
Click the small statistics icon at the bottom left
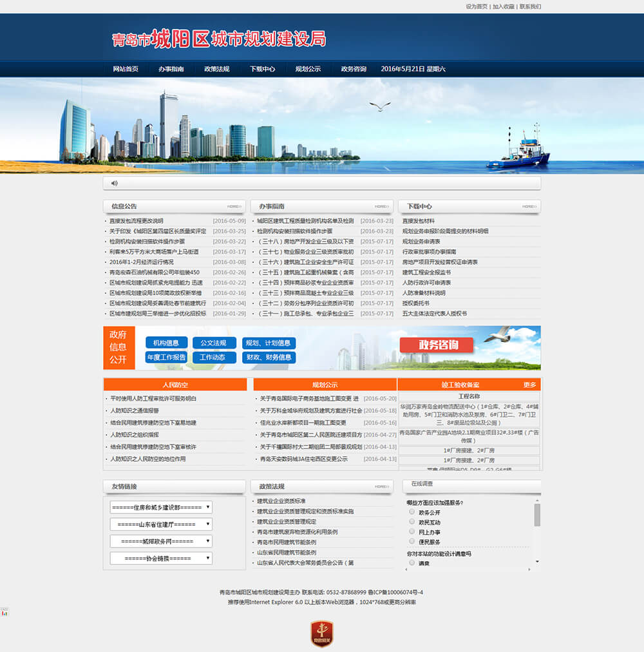coord(5,612)
